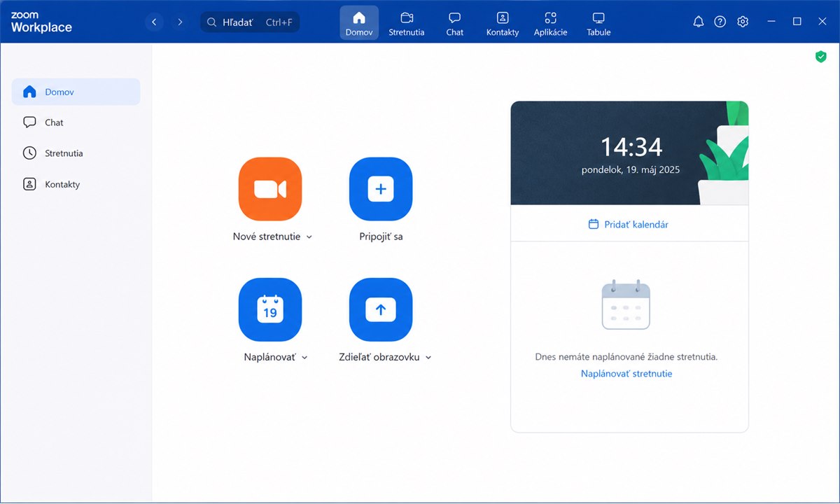Click the green security shield icon
The image size is (840, 504).
coord(821,57)
